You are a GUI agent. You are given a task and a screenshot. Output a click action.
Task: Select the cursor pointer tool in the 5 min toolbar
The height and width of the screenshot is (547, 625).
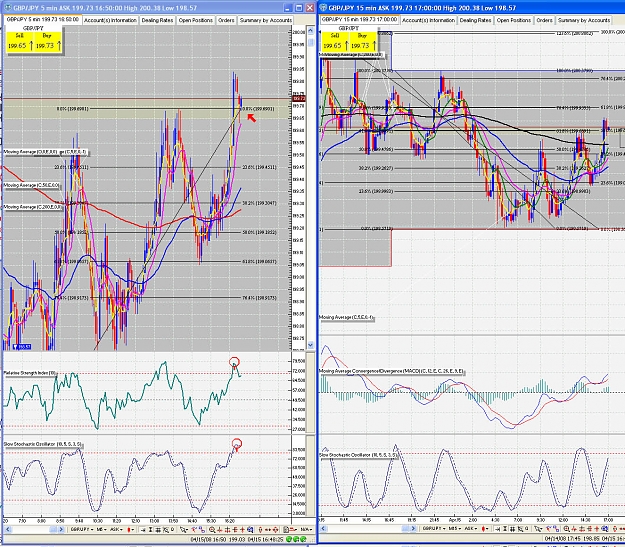click(184, 529)
